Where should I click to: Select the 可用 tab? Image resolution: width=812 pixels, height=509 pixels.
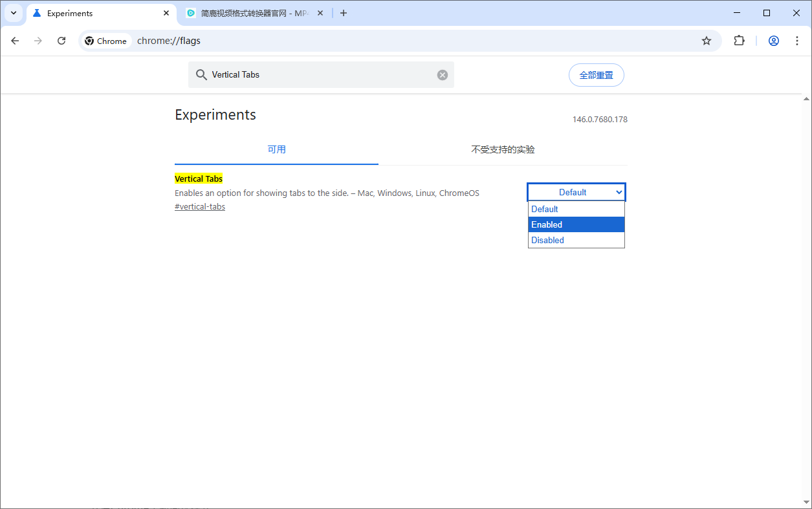point(276,149)
